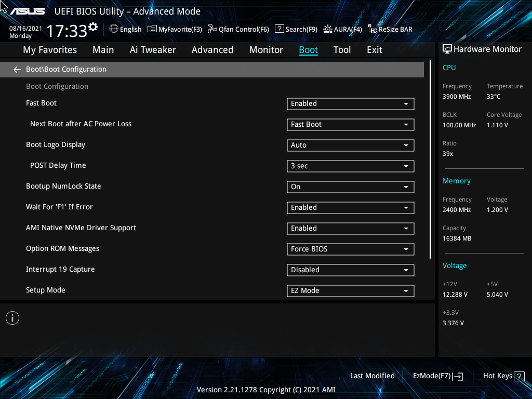Click the back arrow beside Boot\Boot Configuration

(x=17, y=70)
